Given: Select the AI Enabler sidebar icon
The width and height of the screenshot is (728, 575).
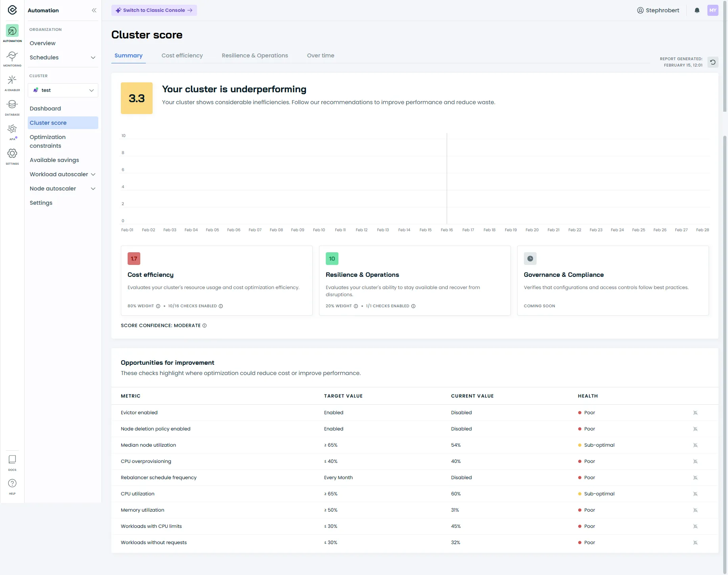Looking at the screenshot, I should (x=12, y=82).
